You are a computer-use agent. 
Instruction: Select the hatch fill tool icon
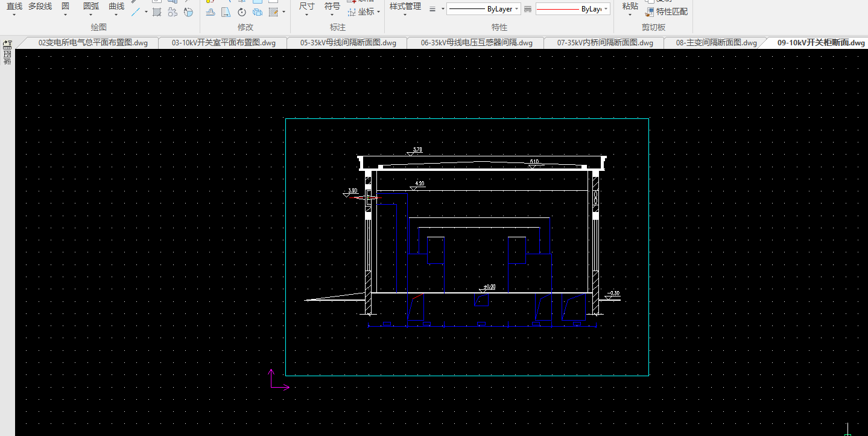click(x=157, y=11)
